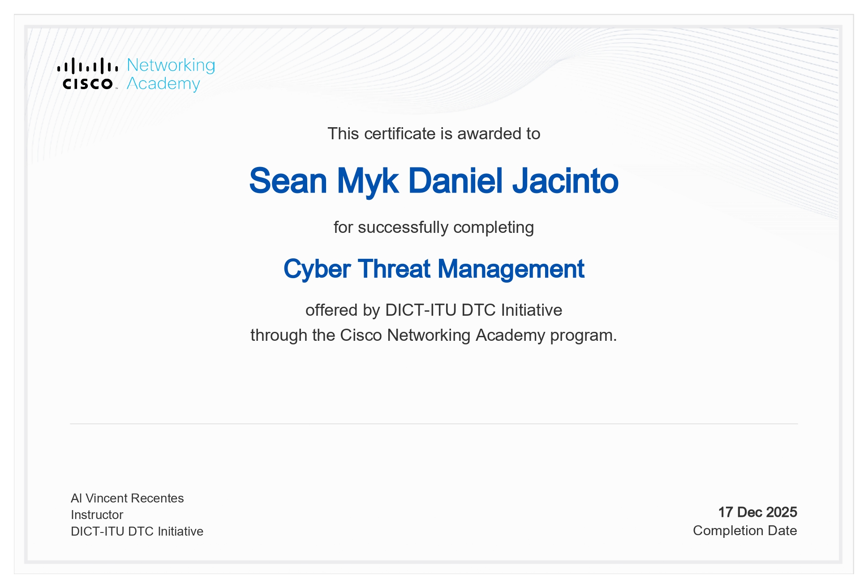Select the Cisco Networking Academy program line
This screenshot has width=868, height=588.
(434, 334)
